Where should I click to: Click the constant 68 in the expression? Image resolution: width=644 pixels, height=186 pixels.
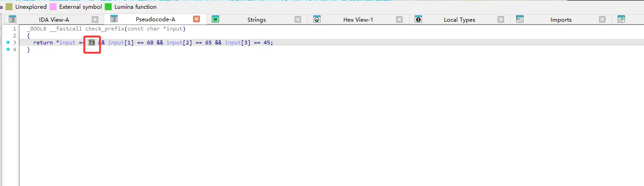pos(150,43)
